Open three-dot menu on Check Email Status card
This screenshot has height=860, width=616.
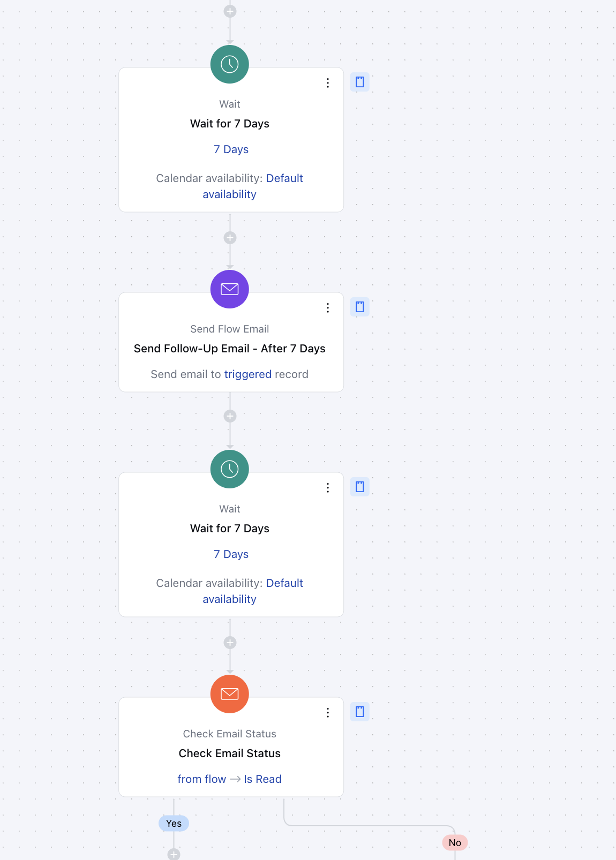pyautogui.click(x=328, y=713)
